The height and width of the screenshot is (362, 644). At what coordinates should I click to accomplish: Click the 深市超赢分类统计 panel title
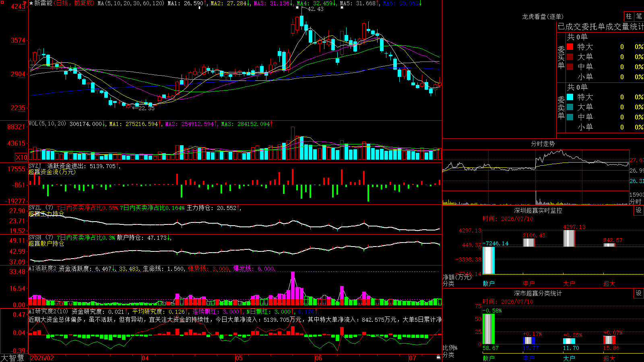pos(538,293)
